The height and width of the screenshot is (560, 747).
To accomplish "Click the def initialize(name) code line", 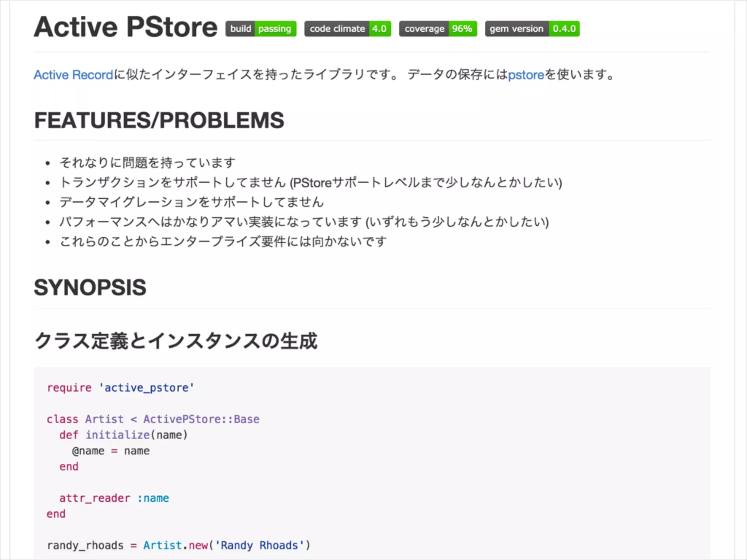I will [x=123, y=435].
